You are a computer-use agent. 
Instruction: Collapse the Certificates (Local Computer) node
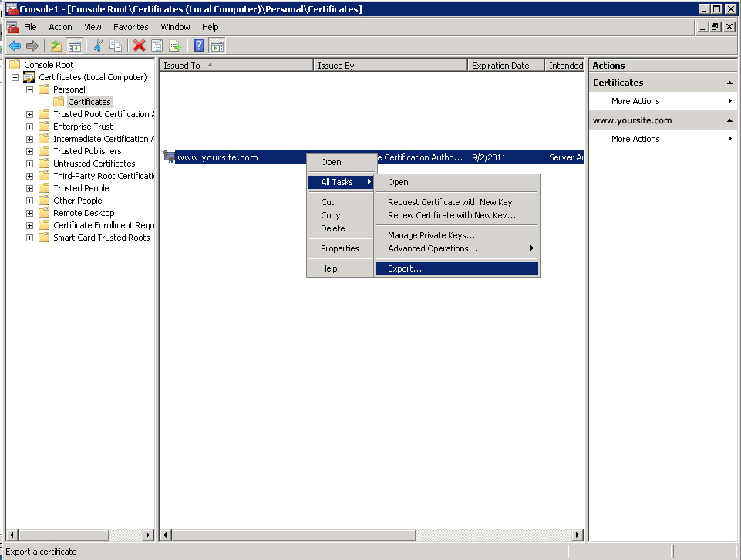point(15,77)
